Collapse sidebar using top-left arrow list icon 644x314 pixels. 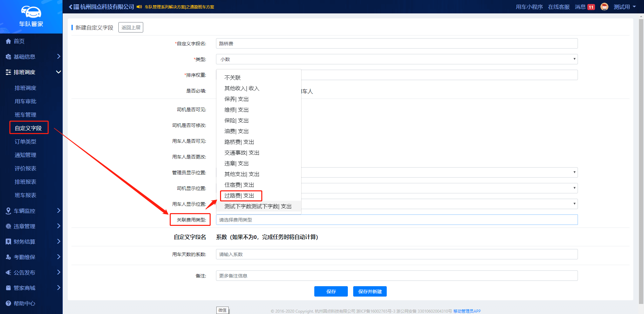(x=74, y=7)
